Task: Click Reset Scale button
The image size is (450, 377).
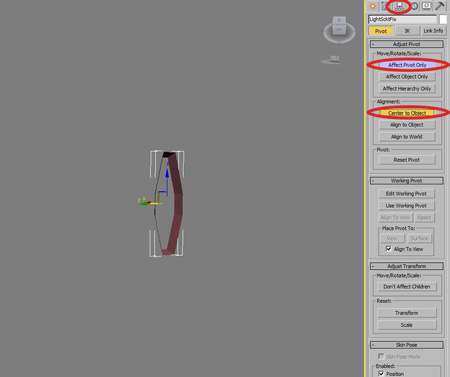Action: coord(407,325)
